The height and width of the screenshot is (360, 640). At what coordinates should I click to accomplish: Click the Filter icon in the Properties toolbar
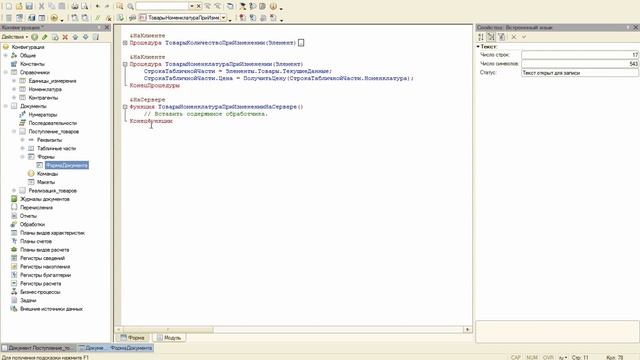(x=502, y=37)
